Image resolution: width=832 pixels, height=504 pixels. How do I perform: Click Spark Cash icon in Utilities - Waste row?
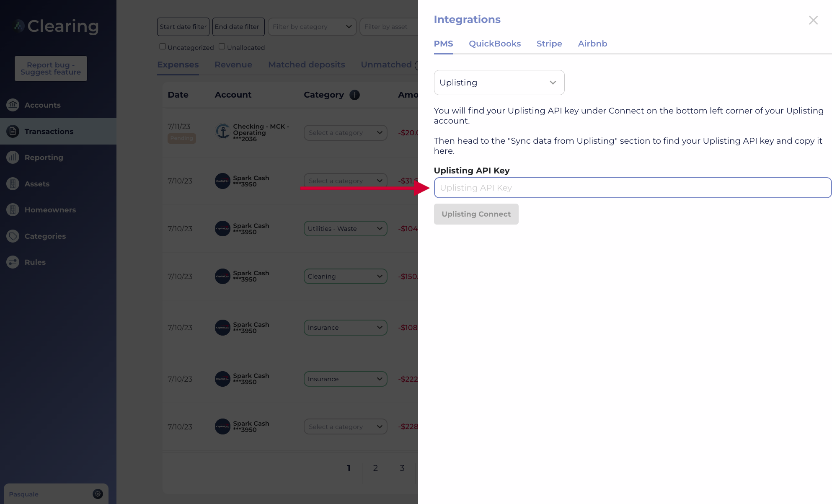[222, 229]
